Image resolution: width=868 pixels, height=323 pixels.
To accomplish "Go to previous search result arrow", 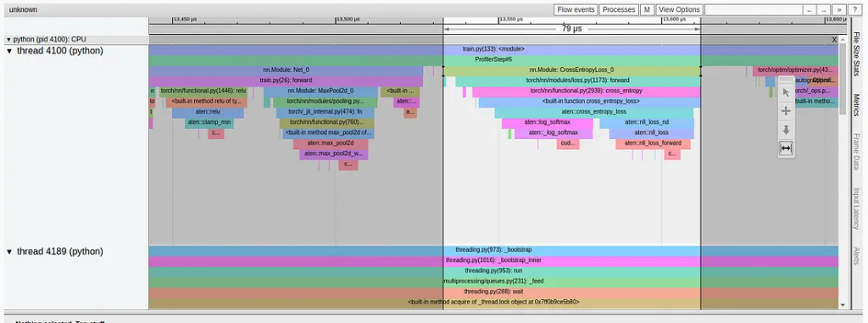I will [810, 10].
